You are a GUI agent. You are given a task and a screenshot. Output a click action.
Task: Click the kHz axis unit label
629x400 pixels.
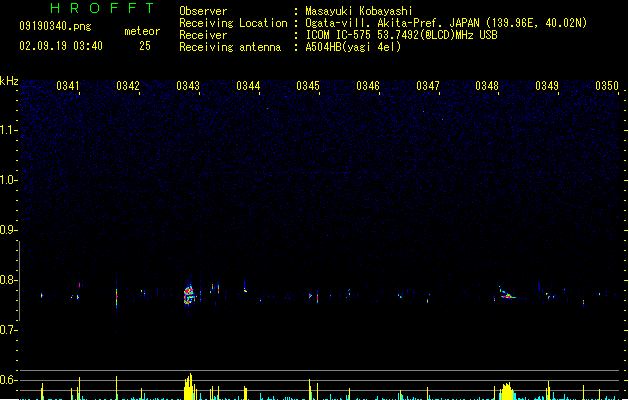(x=9, y=81)
